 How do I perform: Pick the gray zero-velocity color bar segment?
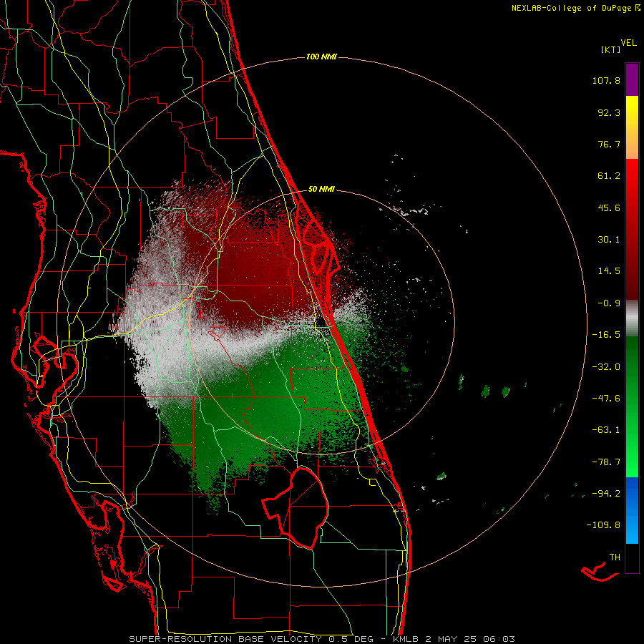pos(632,318)
